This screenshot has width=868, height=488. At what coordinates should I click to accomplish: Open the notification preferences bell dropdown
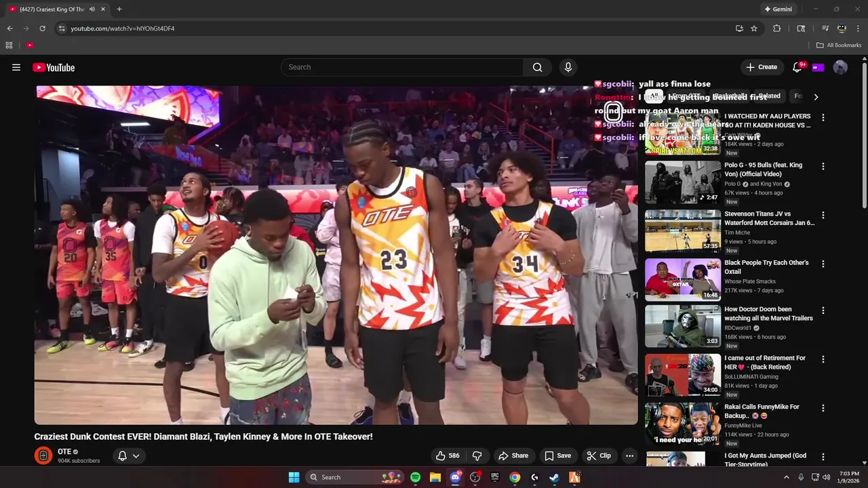[129, 455]
